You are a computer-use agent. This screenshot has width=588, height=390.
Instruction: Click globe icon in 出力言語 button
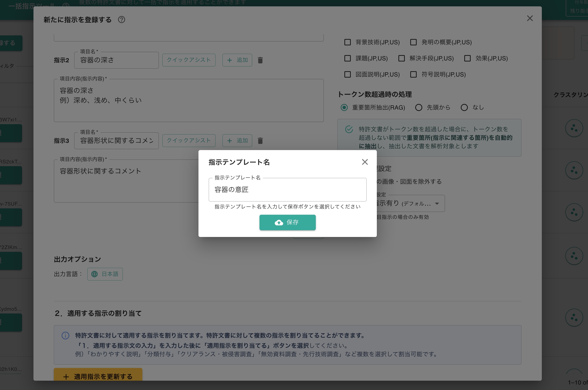(x=94, y=274)
